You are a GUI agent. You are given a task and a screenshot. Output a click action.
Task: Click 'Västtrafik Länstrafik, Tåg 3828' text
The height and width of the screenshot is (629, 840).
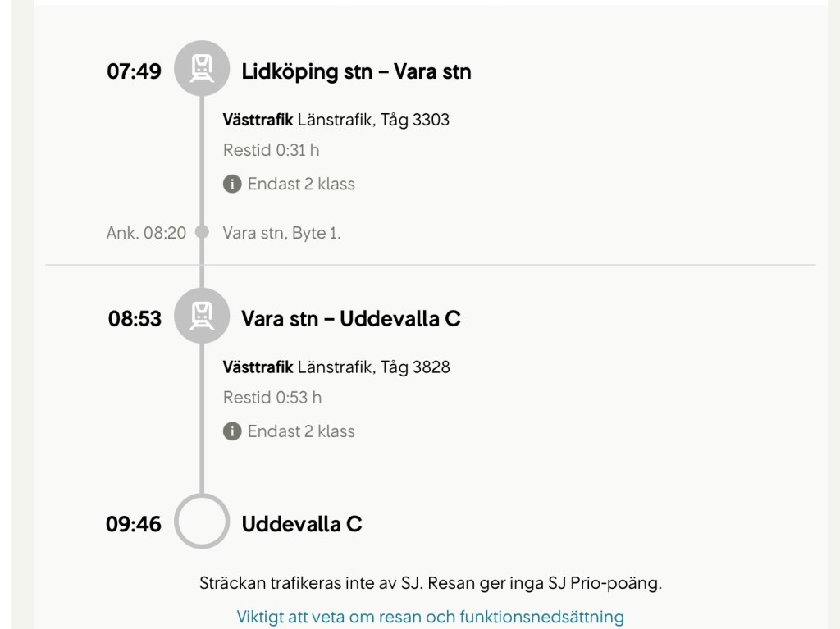[x=336, y=367]
